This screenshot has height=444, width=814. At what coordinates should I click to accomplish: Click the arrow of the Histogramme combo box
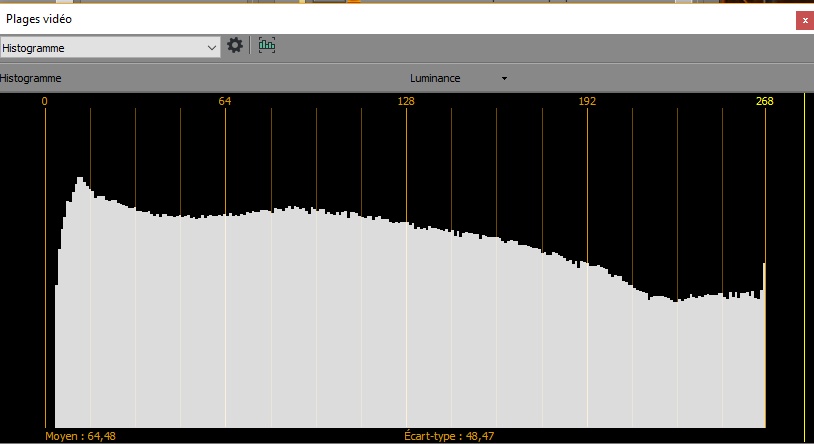[x=211, y=47]
